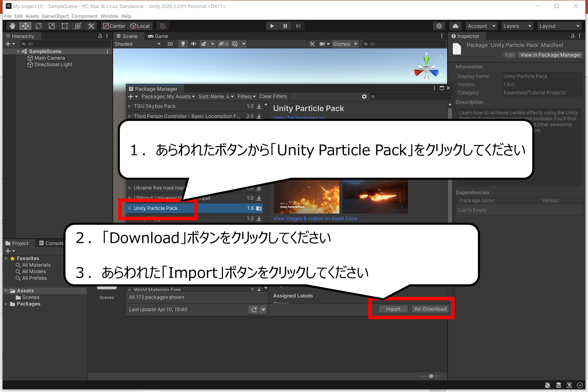Select Unity Particle Pack in package list
This screenshot has height=392, width=588.
click(x=195, y=208)
